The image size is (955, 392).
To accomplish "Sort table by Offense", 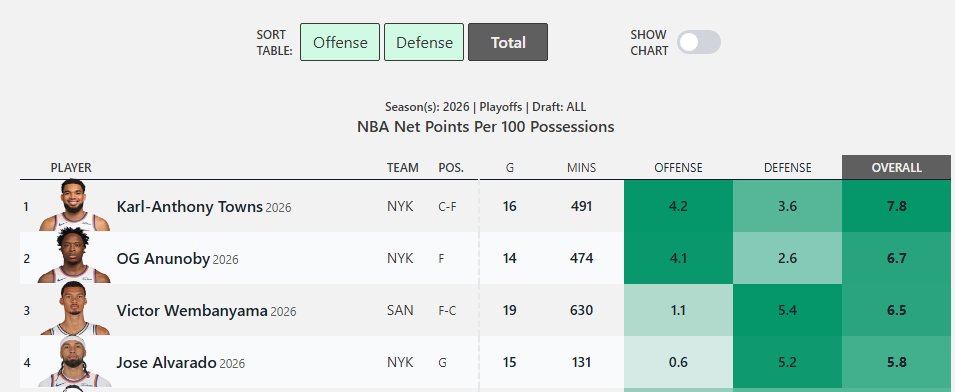I will [x=340, y=42].
